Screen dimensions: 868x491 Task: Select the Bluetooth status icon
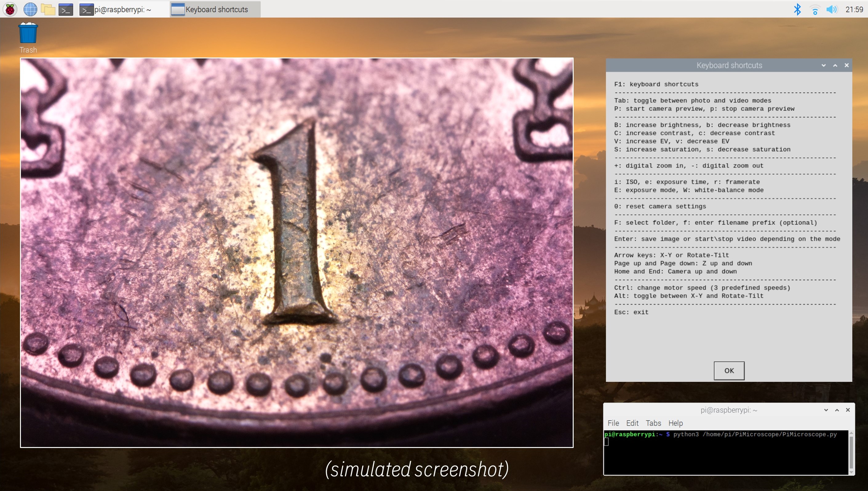tap(798, 8)
